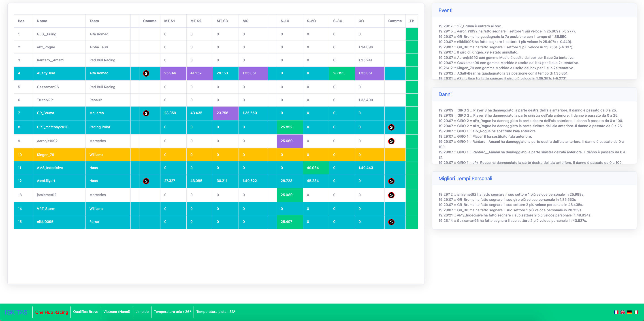Screen dimensions: 644x321
Task: Click nikki9095's green 25.497 sector cell
Action: 290,222
